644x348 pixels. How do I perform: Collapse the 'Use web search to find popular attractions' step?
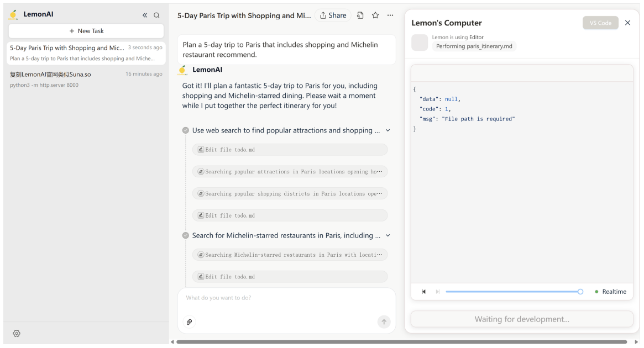388,130
